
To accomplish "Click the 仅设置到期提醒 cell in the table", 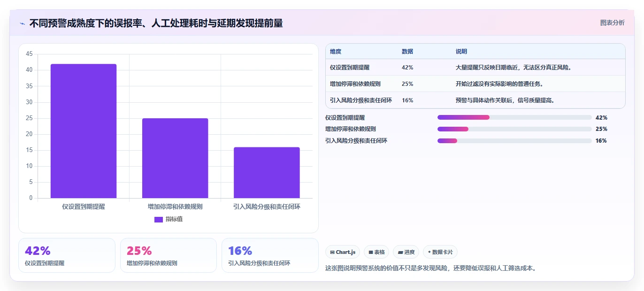I will [x=351, y=68].
